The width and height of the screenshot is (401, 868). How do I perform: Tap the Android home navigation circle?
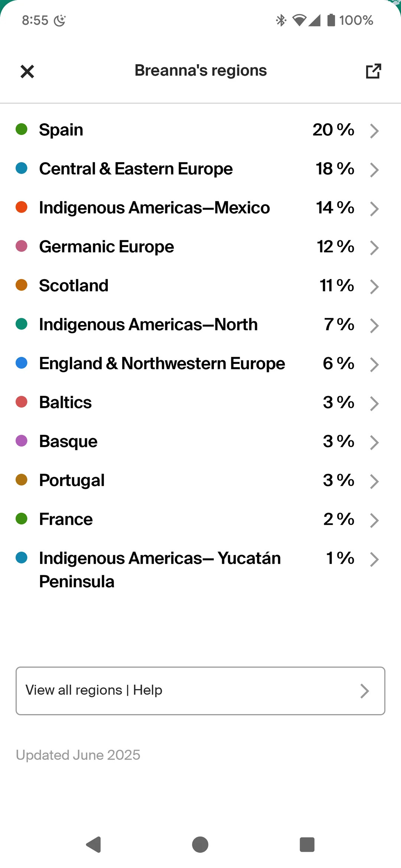[x=200, y=845]
